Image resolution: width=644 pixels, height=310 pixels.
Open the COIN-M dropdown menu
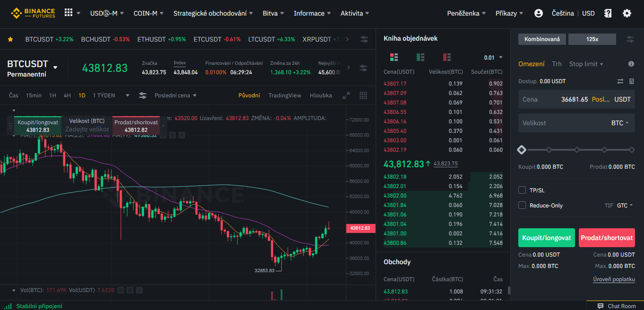[x=148, y=13]
